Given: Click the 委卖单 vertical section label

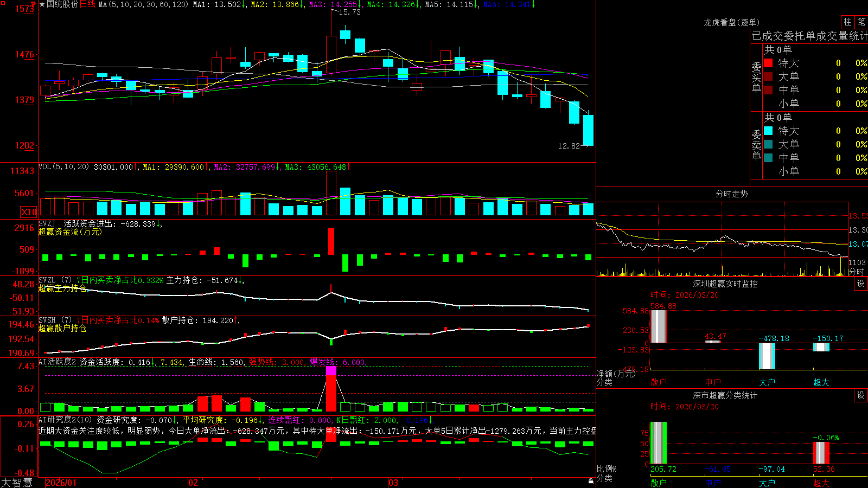Looking at the screenshot, I should (x=756, y=145).
